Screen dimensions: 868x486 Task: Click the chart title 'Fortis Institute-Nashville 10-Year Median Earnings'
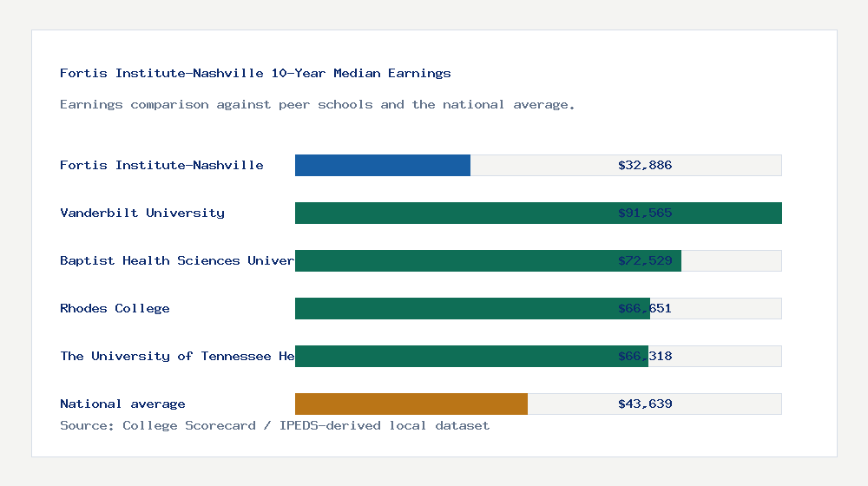255,73
